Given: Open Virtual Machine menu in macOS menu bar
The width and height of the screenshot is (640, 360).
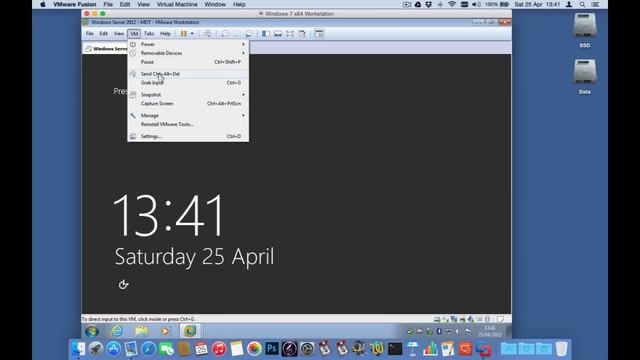Looking at the screenshot, I should 177,4.
